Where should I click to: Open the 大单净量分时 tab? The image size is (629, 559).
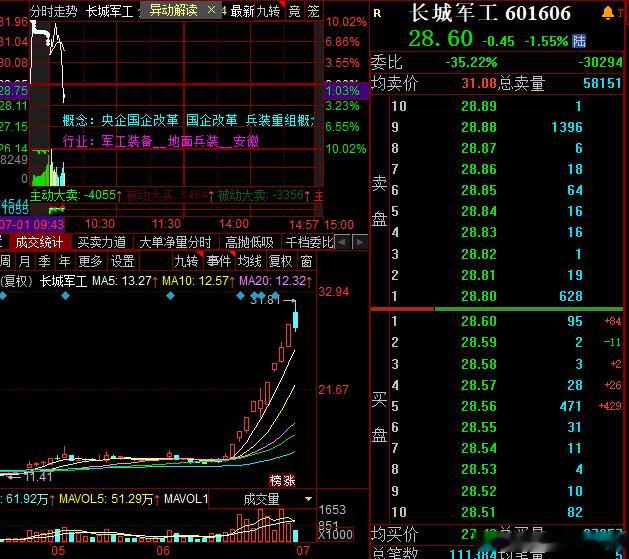175,242
